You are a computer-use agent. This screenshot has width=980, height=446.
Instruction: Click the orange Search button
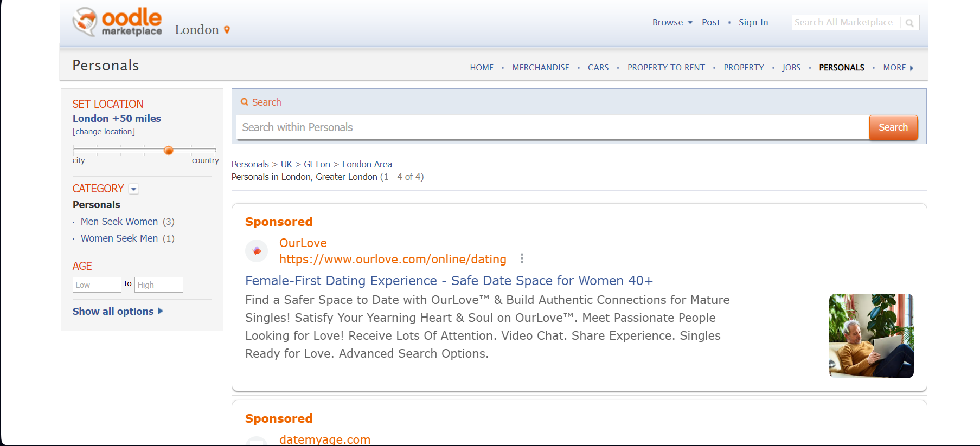pyautogui.click(x=893, y=127)
